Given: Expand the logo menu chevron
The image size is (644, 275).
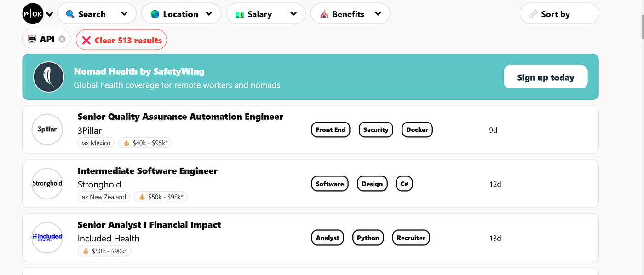Looking at the screenshot, I should [x=50, y=14].
